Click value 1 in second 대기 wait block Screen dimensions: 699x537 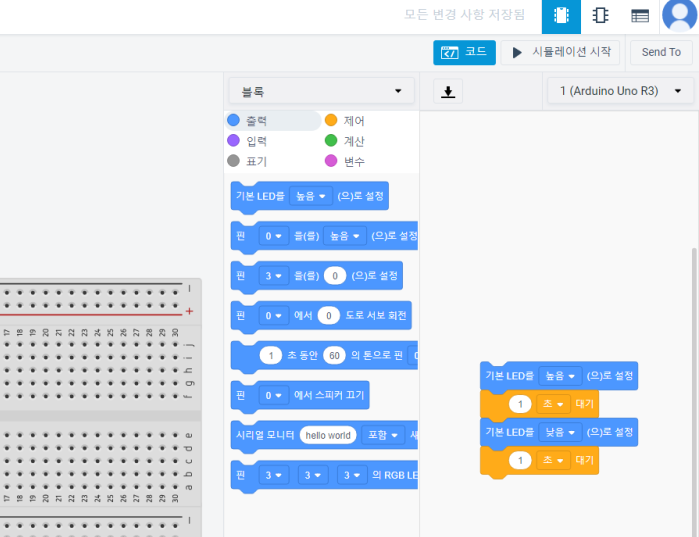coord(520,460)
